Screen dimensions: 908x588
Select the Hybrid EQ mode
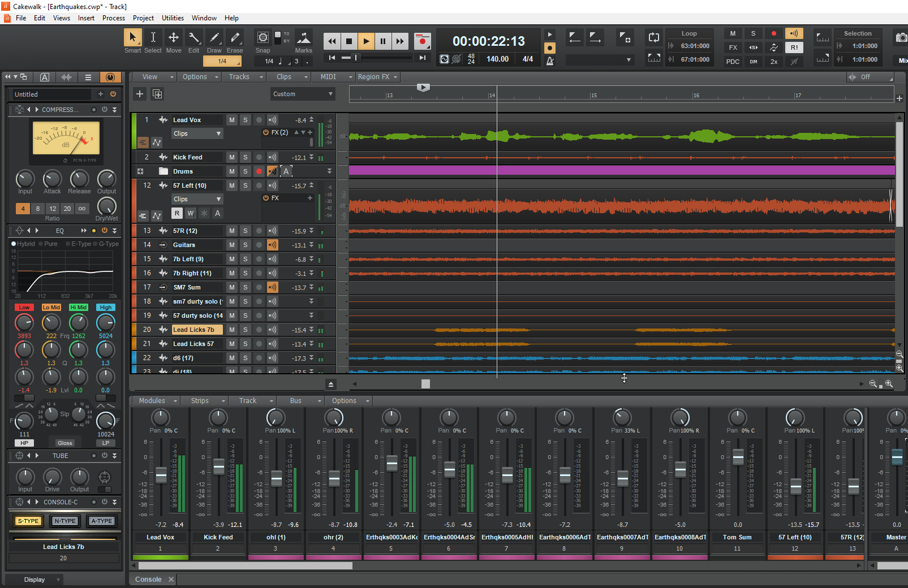click(23, 244)
